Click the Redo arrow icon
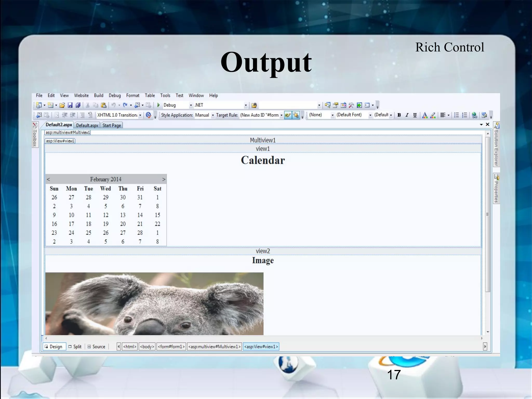The width and height of the screenshot is (532, 399). tap(125, 105)
